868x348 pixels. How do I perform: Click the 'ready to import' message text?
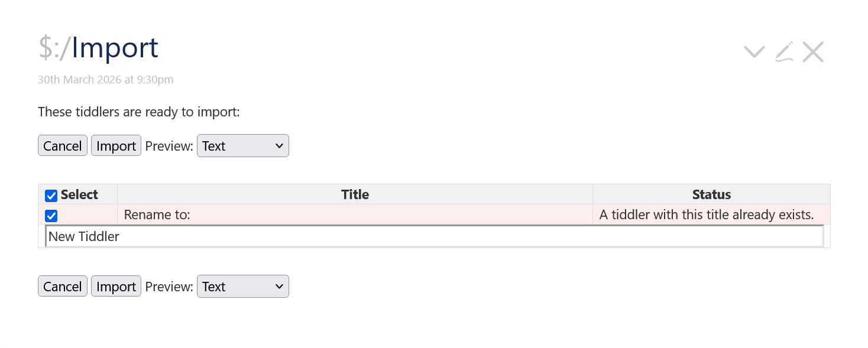pos(139,112)
